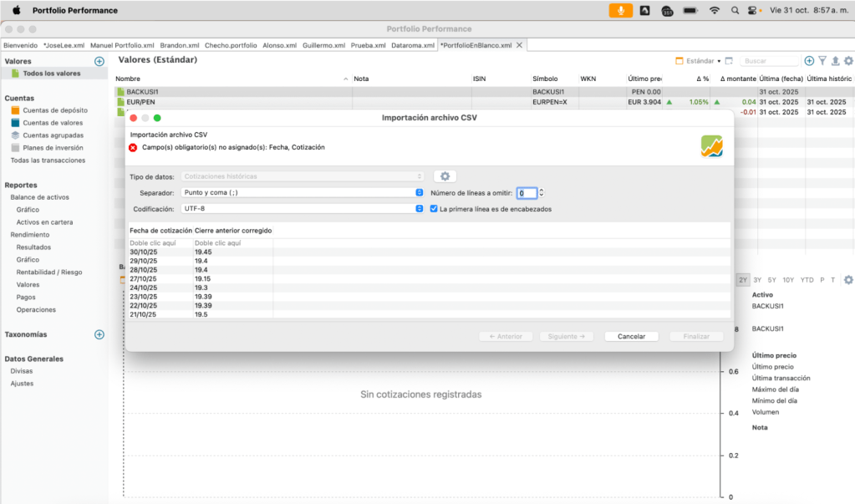
Task: Select the 5Y chart period toggle
Action: 772,280
